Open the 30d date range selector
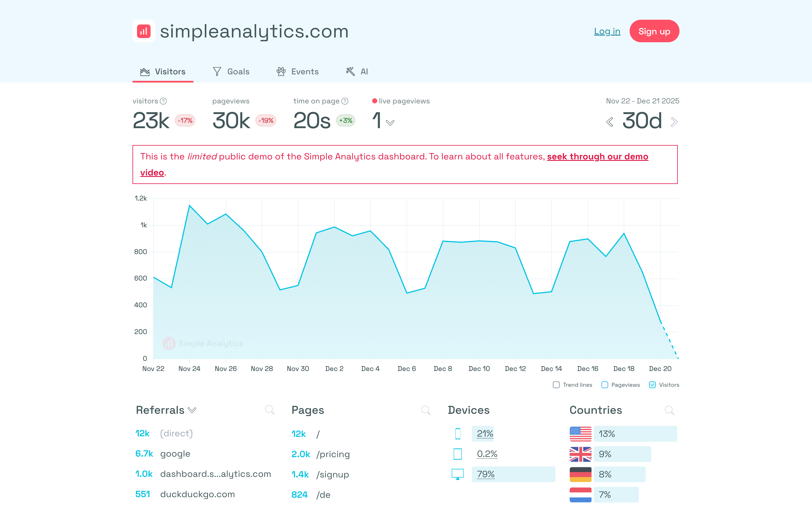Screen dimensions: 812x507 pyautogui.click(x=642, y=121)
